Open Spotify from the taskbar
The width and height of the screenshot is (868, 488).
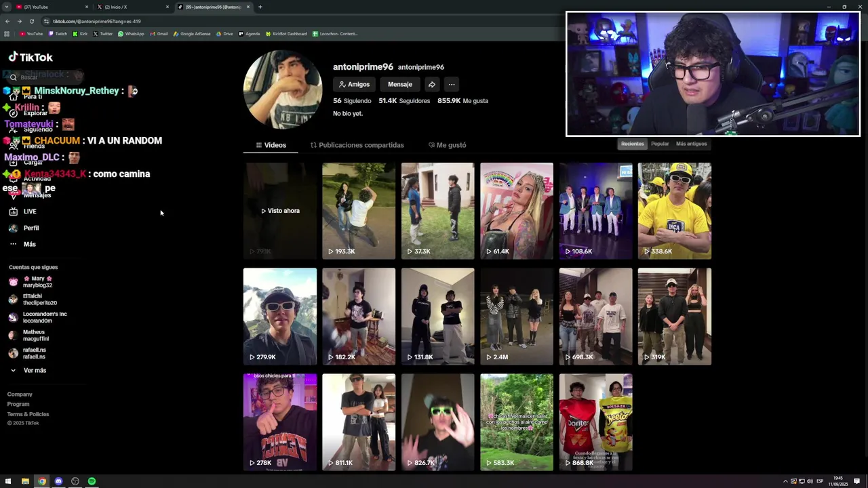click(x=92, y=481)
